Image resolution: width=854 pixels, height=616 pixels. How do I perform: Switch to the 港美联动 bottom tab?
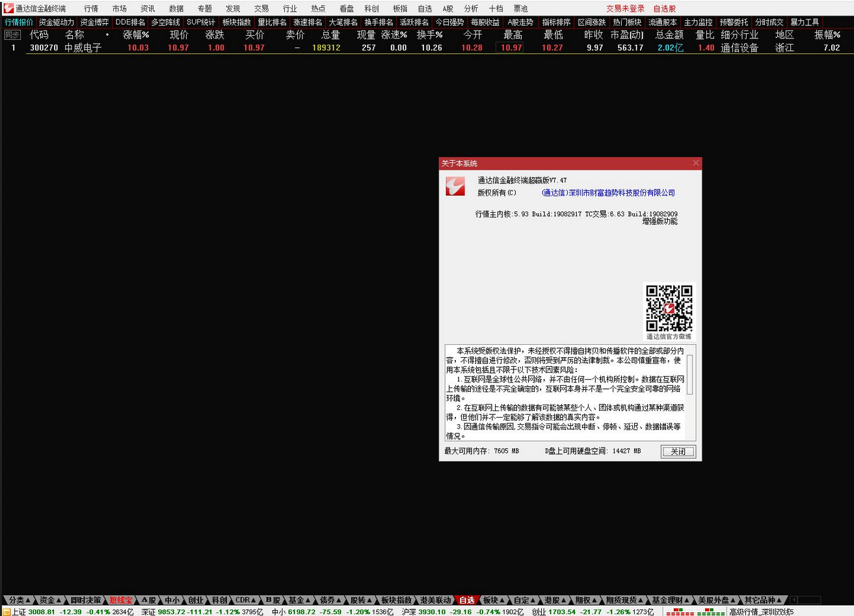pos(435,600)
